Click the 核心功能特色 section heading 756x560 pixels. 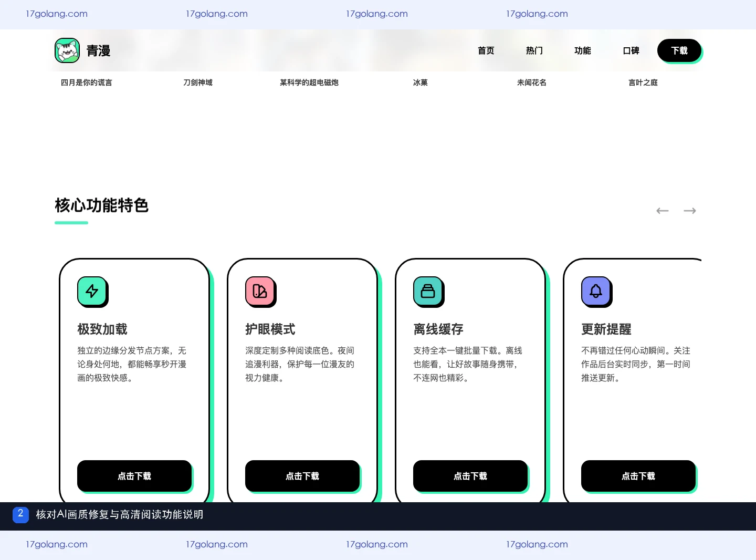[102, 205]
